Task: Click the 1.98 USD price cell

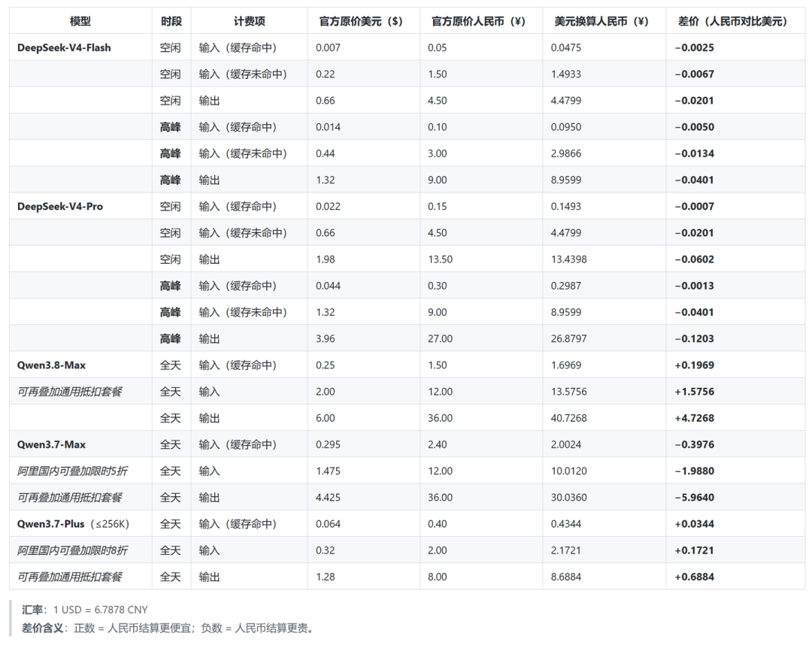Action: 326,259
